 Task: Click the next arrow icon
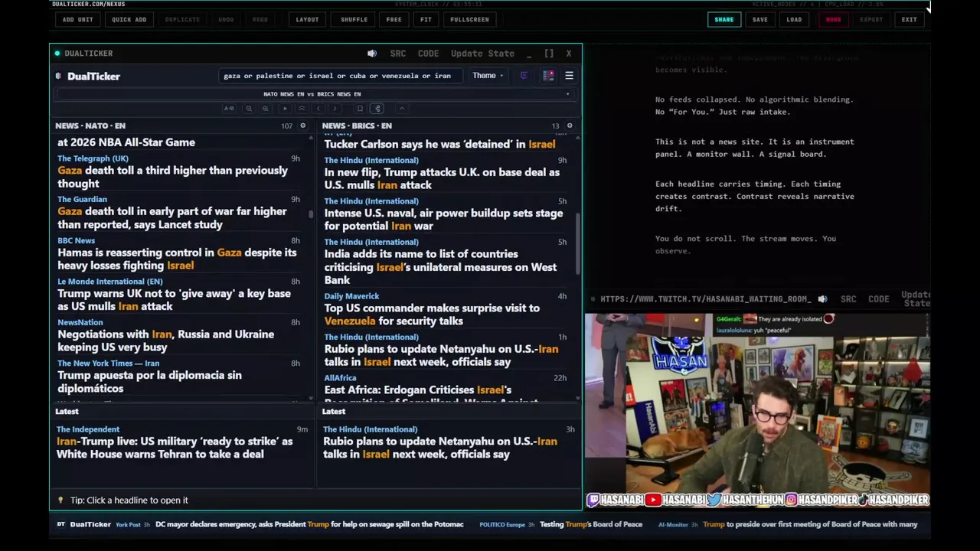tap(335, 109)
